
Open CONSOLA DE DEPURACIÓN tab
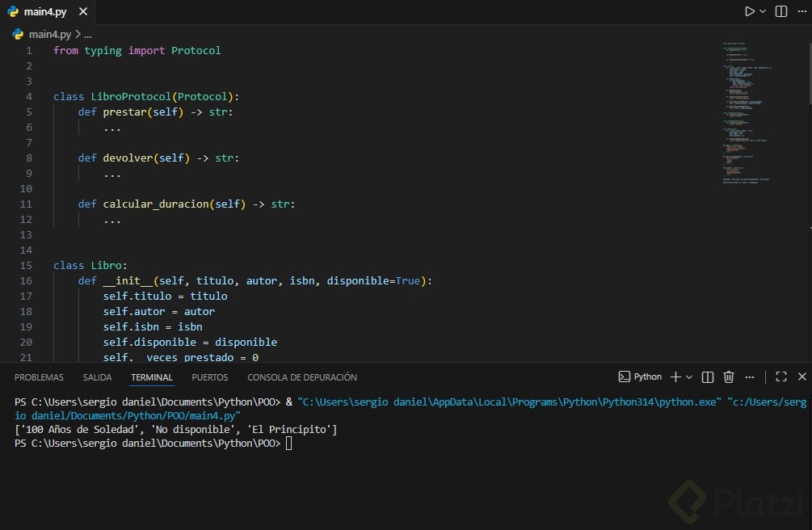pyautogui.click(x=301, y=377)
